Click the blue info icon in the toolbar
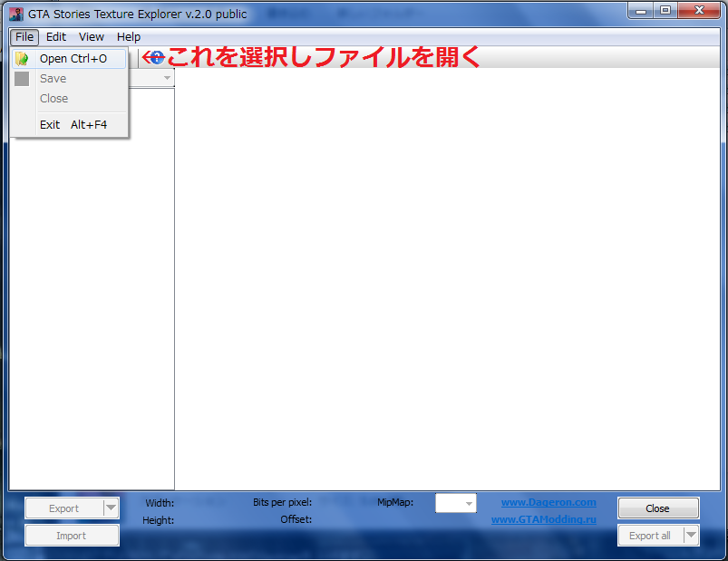The height and width of the screenshot is (561, 728). tap(158, 57)
